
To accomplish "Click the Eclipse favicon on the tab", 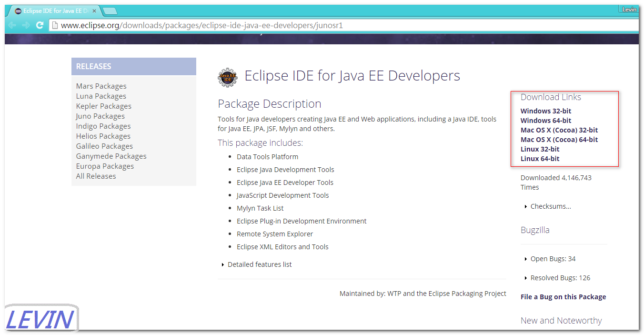I will tap(18, 10).
